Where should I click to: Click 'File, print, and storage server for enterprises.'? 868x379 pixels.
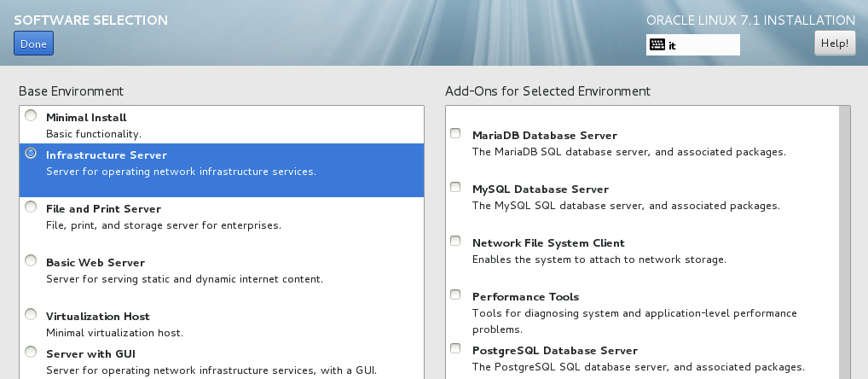point(164,225)
